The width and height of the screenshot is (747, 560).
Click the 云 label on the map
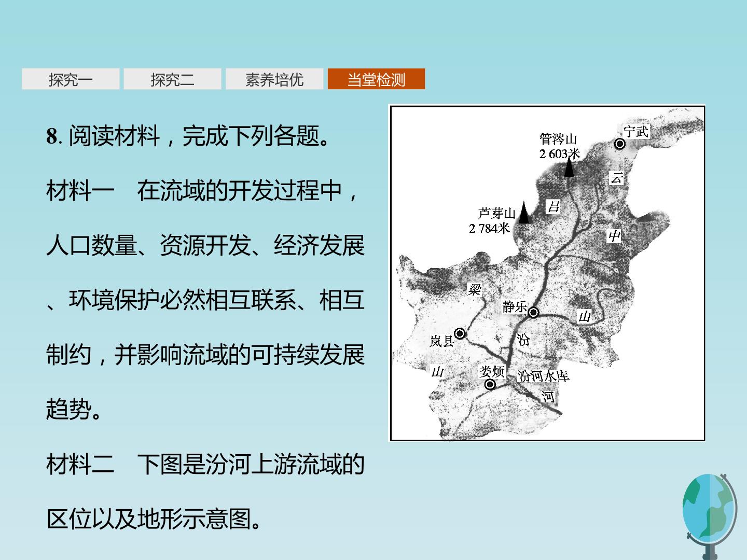point(616,178)
